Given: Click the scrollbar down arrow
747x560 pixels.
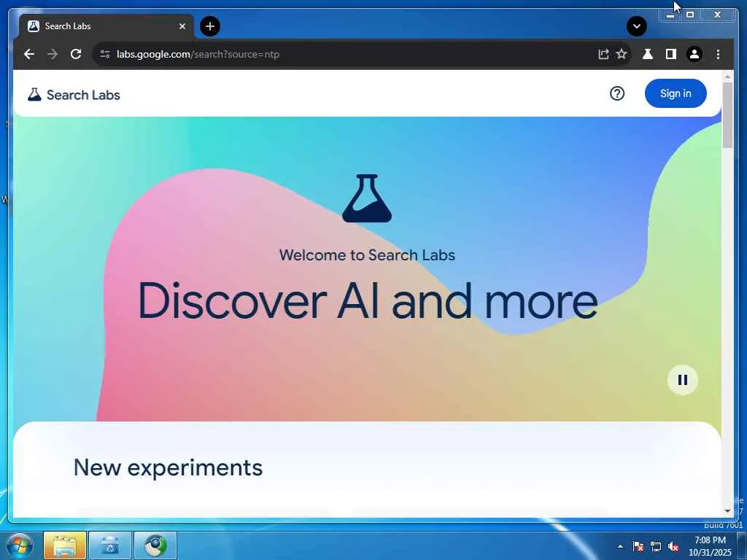Looking at the screenshot, I should click(727, 511).
